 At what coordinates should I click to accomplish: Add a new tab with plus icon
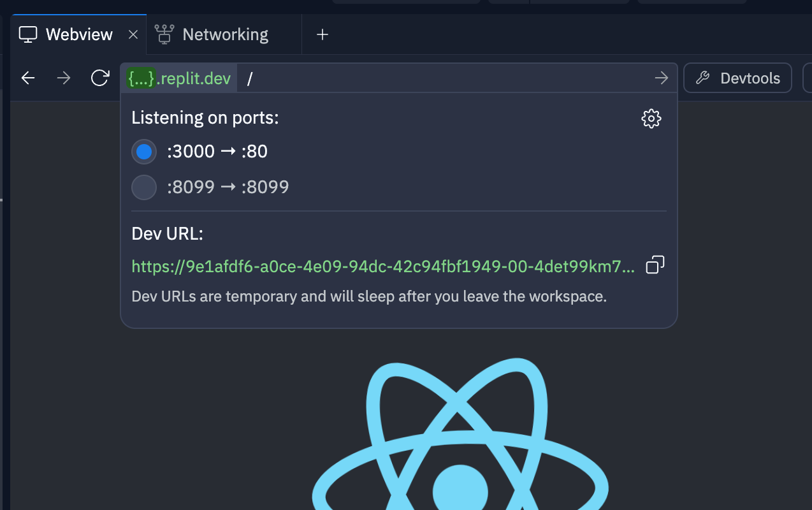(x=323, y=34)
